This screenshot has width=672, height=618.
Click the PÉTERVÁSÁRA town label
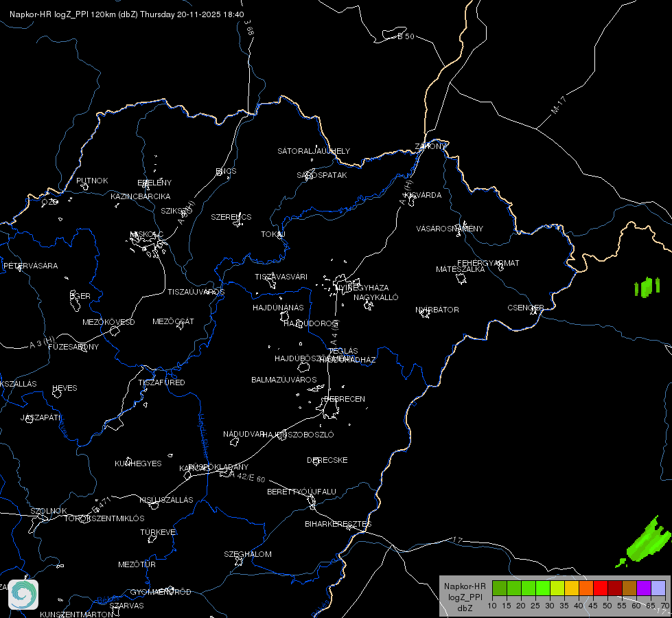[x=30, y=266]
